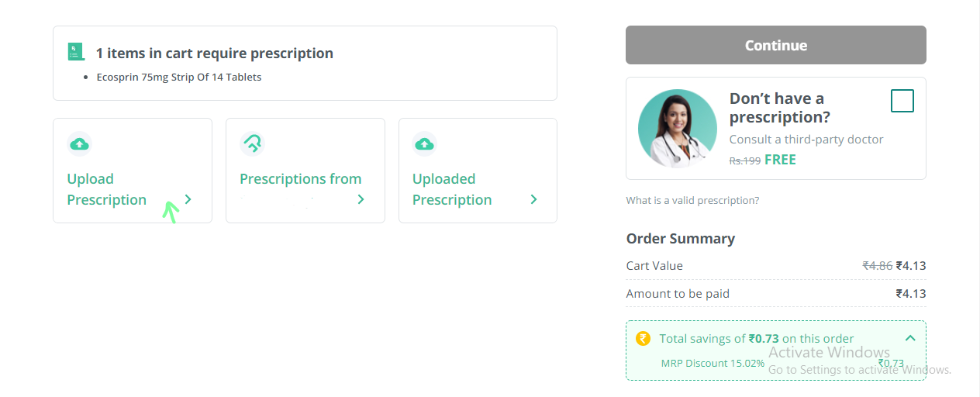Select the Prescriptions from option text
980x397 pixels.
click(x=300, y=179)
